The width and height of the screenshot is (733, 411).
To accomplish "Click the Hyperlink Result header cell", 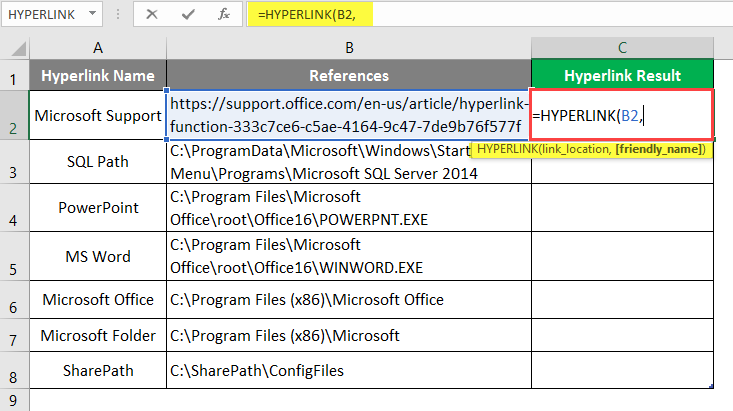I will 622,75.
